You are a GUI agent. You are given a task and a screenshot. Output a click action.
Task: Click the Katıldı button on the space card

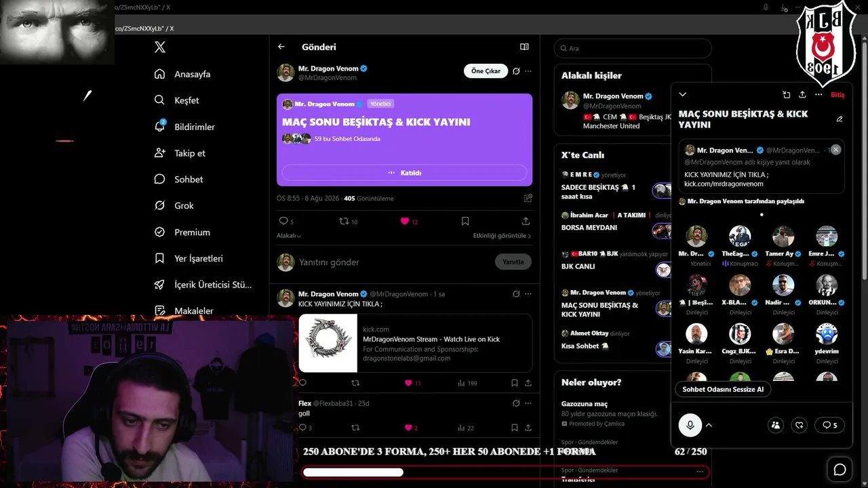tap(404, 173)
